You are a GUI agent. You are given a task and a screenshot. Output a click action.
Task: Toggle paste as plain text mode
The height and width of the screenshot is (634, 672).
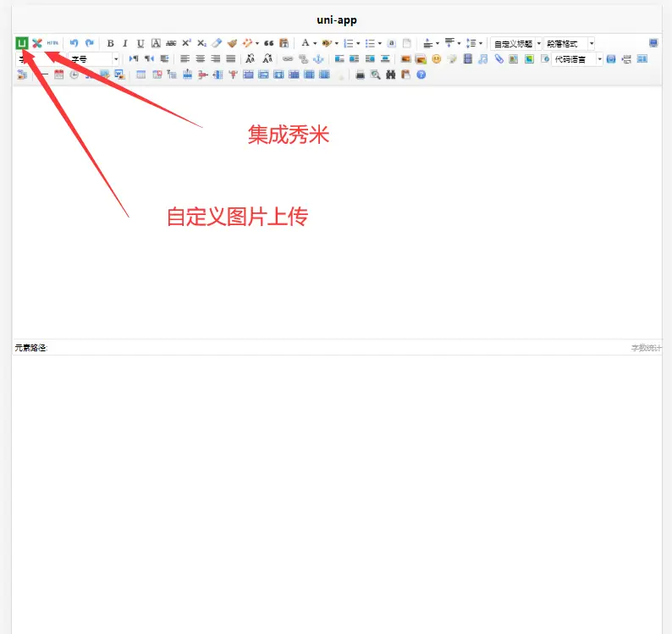tap(284, 43)
